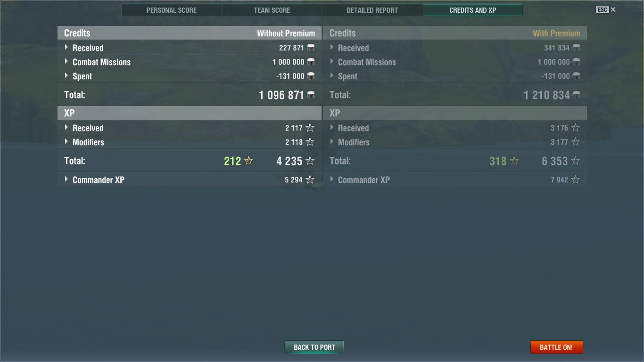Click the red Battle On! button
This screenshot has height=362, width=644.
pyautogui.click(x=557, y=347)
